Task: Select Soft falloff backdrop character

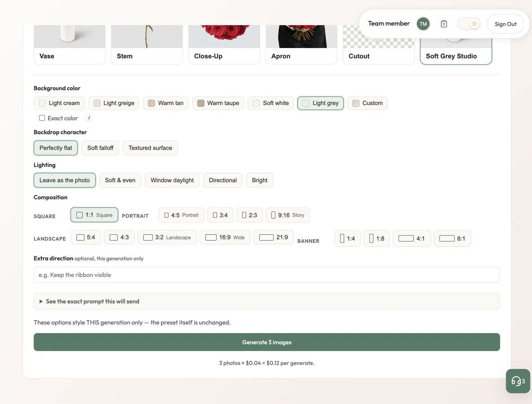Action: (x=100, y=148)
